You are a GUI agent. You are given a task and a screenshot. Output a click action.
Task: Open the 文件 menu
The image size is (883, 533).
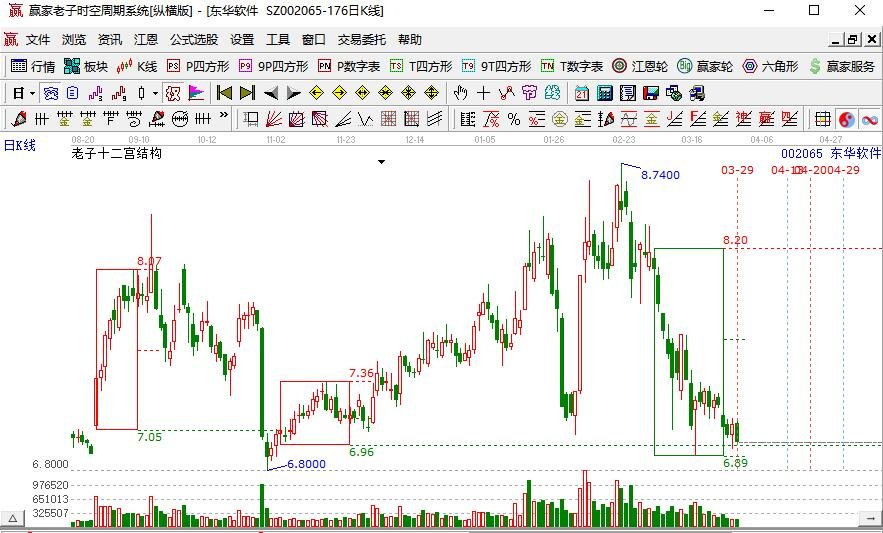[38, 39]
